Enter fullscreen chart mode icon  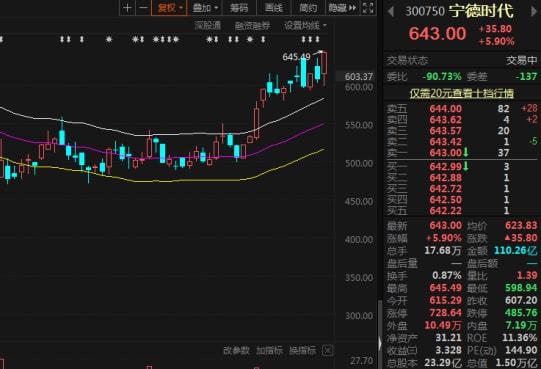tap(368, 8)
